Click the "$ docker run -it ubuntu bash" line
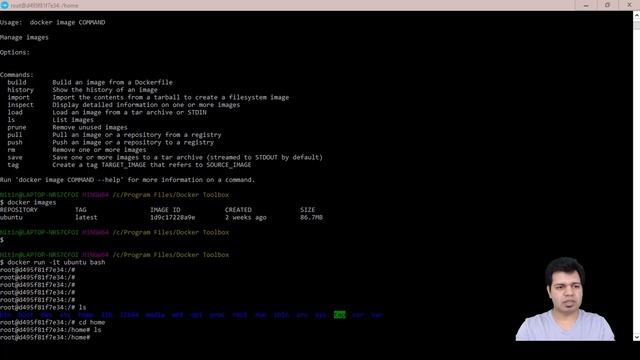This screenshot has width=640, height=360. pos(53,262)
